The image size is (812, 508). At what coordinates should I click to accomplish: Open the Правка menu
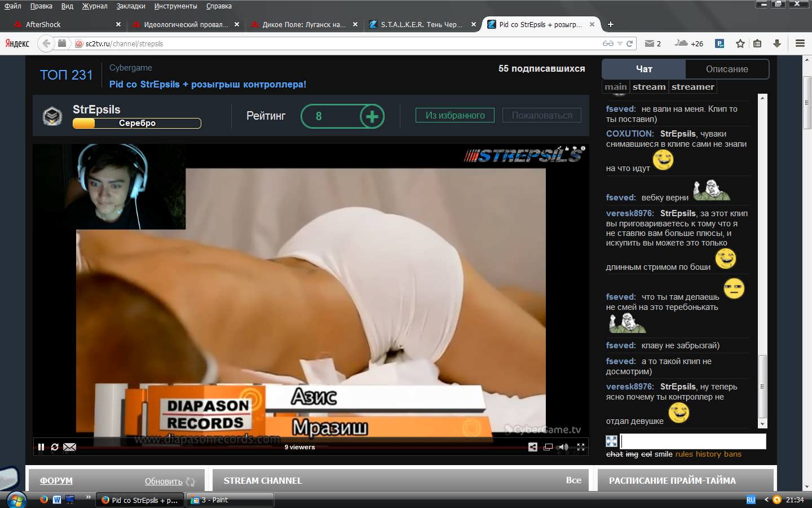pos(41,6)
